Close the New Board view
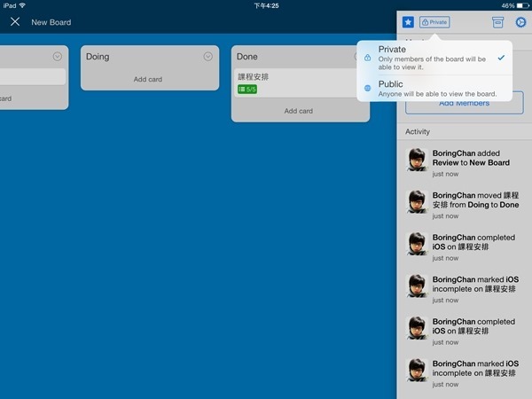The width and height of the screenshot is (532, 399). click(x=15, y=22)
